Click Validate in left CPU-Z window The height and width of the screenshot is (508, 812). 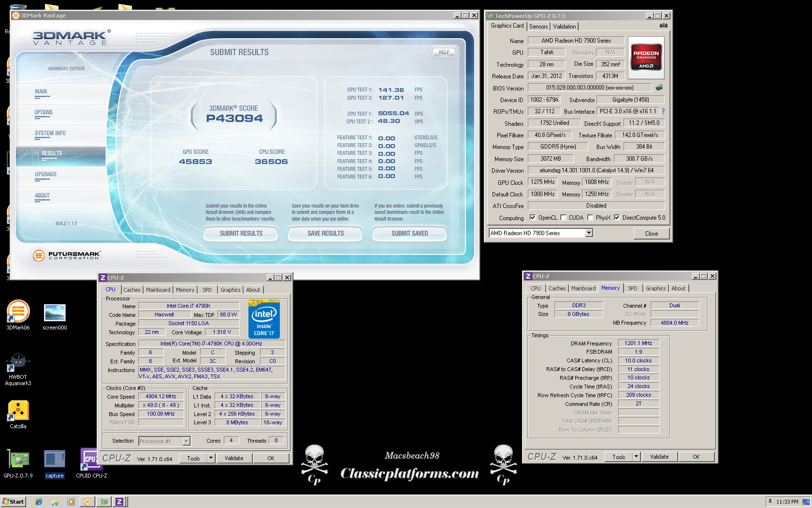click(234, 458)
